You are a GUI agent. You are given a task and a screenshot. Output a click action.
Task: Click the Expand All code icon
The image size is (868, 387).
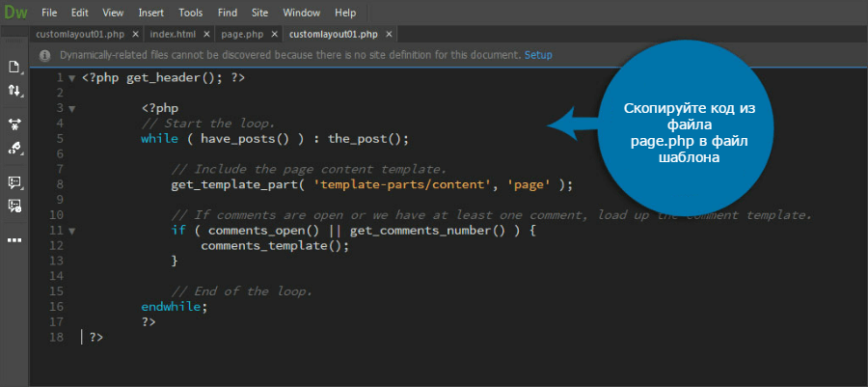tap(14, 124)
